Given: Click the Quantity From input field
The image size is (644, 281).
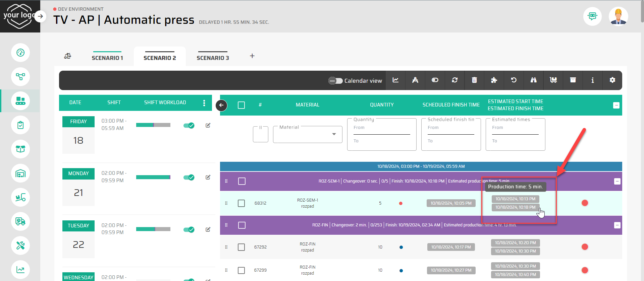Looking at the screenshot, I should pos(381,129).
